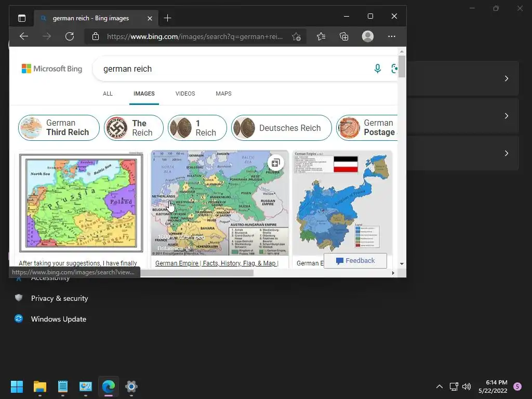Open File Explorer from the taskbar
This screenshot has height=399, width=532.
click(x=39, y=387)
